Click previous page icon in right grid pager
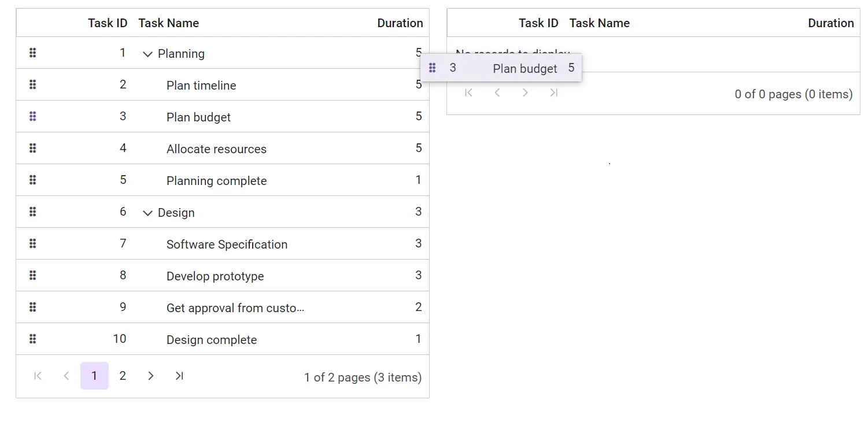The width and height of the screenshot is (868, 422). click(497, 92)
